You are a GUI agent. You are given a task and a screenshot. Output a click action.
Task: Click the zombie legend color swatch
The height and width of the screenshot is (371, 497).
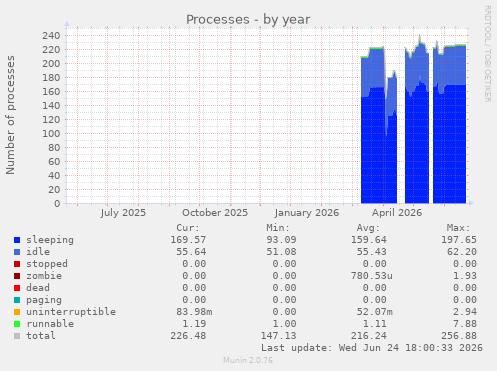pyautogui.click(x=17, y=276)
